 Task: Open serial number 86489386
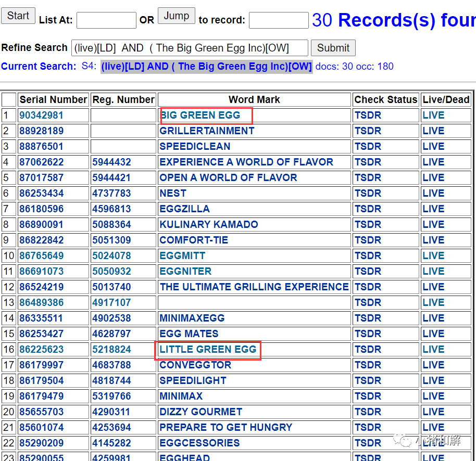point(41,303)
